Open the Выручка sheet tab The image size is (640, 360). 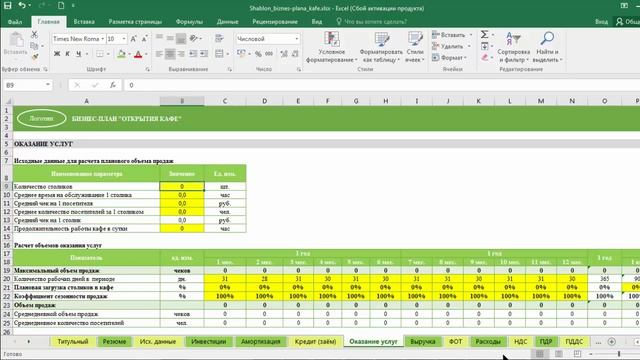tap(423, 342)
